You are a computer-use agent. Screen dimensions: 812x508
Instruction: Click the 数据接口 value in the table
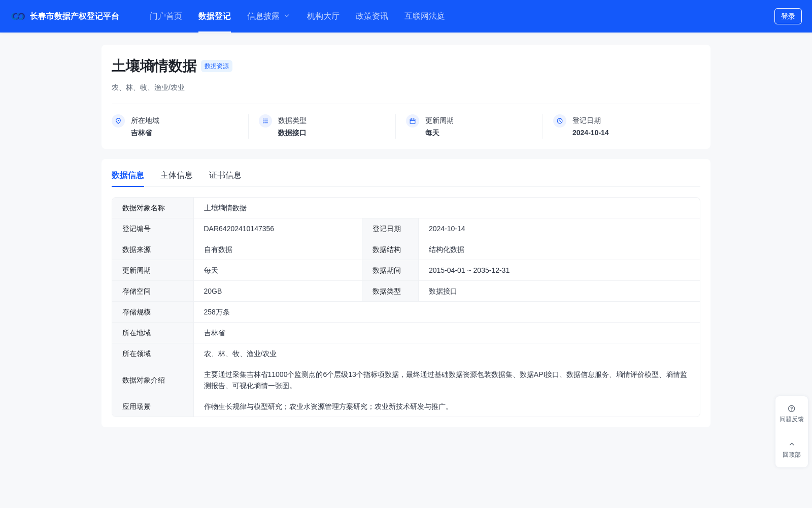(x=443, y=291)
